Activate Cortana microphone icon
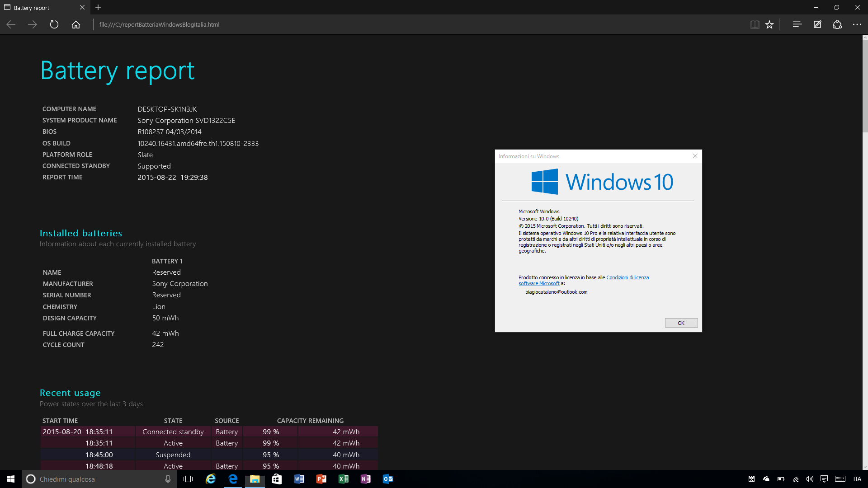Image resolution: width=868 pixels, height=488 pixels. point(168,479)
